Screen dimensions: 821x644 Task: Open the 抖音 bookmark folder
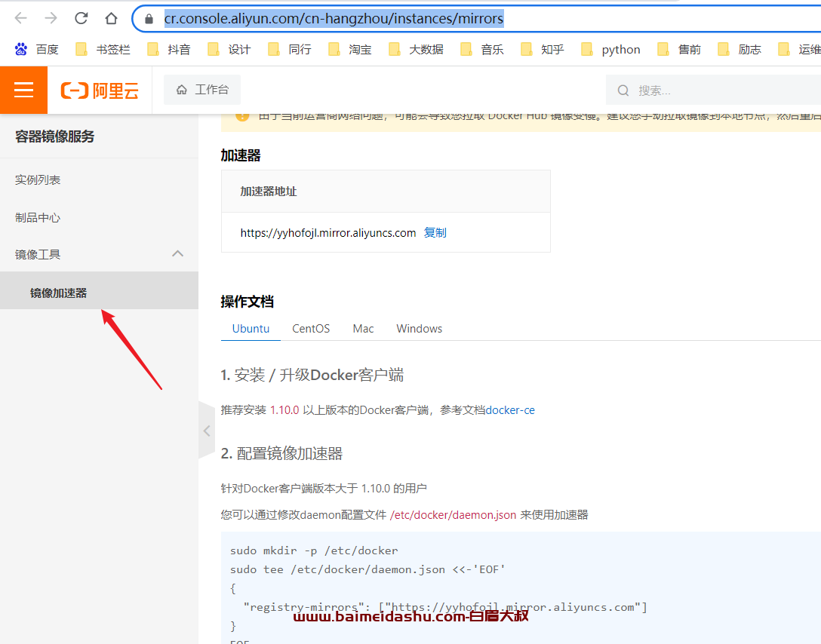coord(168,49)
